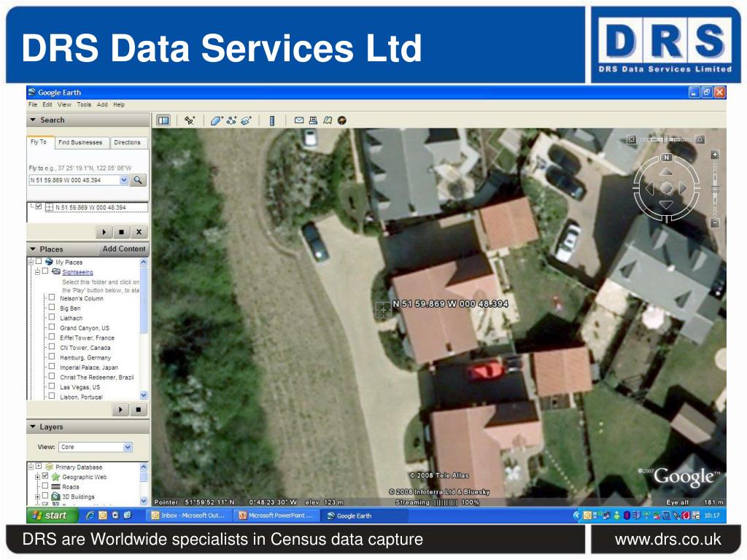Open the Fly To address dropdown
The image size is (747, 560).
[124, 180]
